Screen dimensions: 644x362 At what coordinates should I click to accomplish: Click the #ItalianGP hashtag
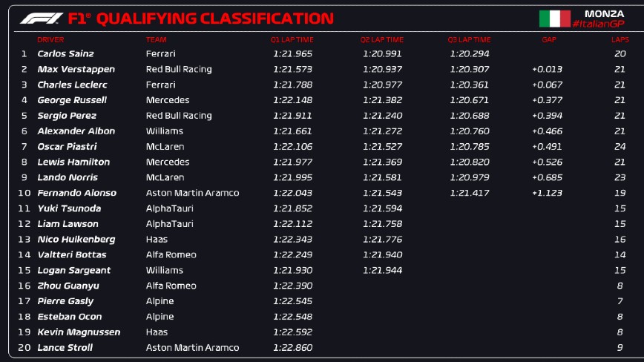pyautogui.click(x=598, y=24)
